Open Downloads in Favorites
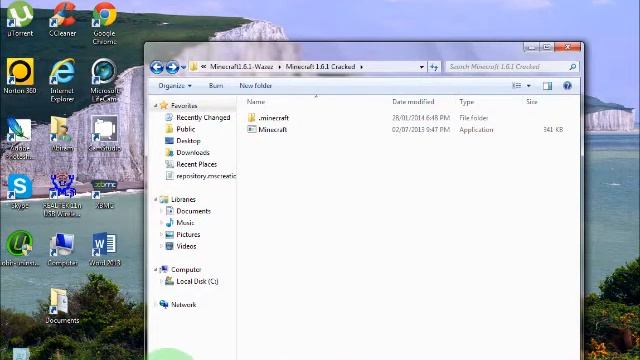 tap(187, 153)
